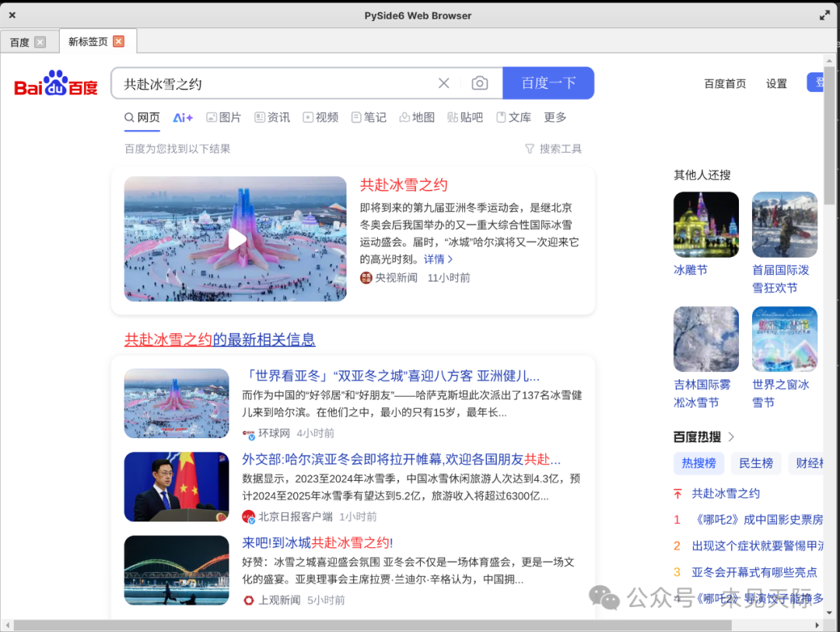Open 吉林国际雾凇冰雪节 image
The image size is (840, 632).
[x=706, y=339]
